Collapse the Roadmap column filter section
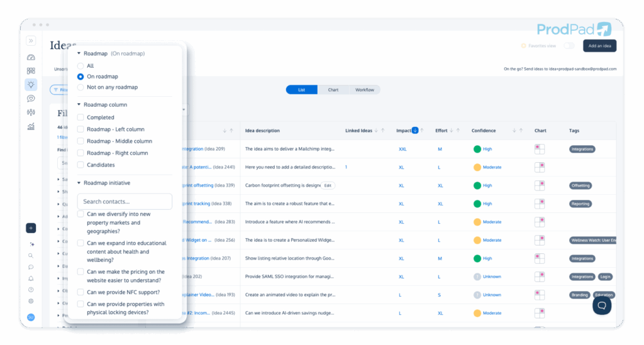Viewport: 644px width, 345px height. coord(79,104)
